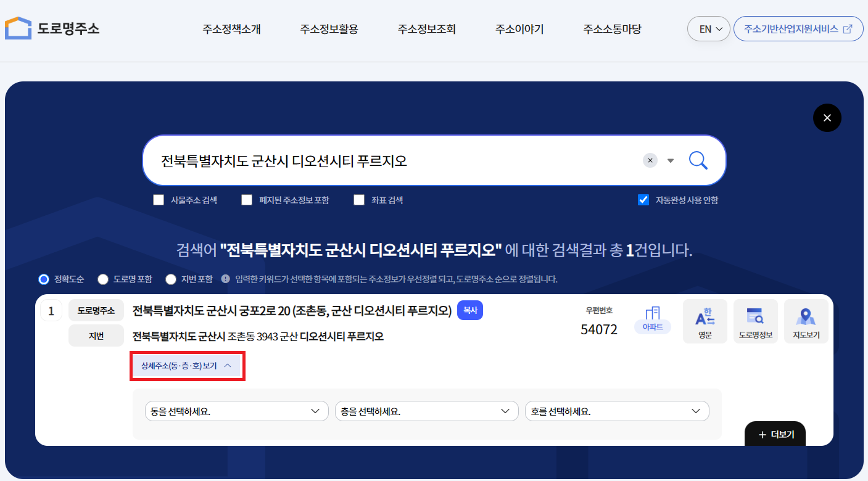Open 지도보기 map view

point(806,321)
